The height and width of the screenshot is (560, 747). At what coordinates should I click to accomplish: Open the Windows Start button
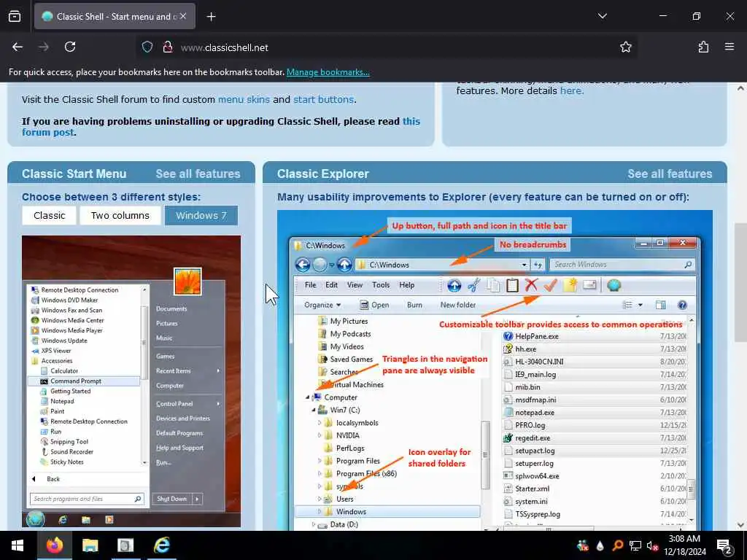point(18,545)
